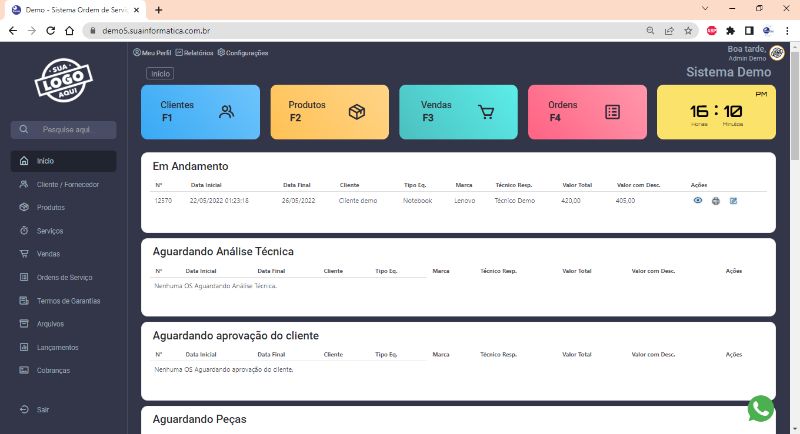Screen dimensions: 800x434
Task: Open Meu Perfil in top menu
Action: 151,52
